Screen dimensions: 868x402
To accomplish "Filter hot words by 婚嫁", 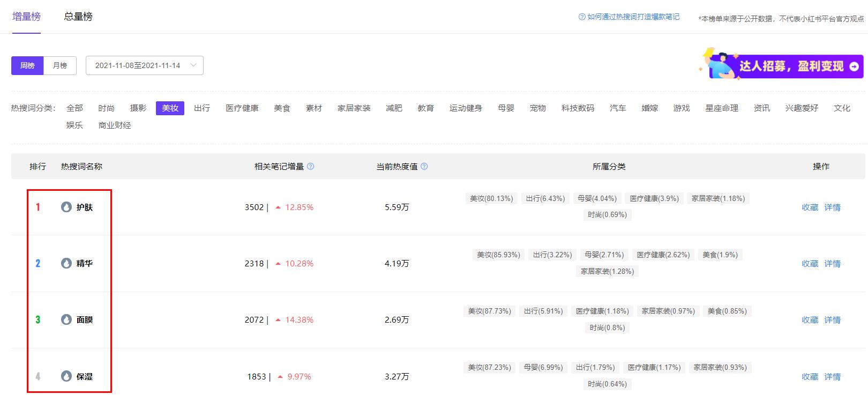I will point(650,108).
